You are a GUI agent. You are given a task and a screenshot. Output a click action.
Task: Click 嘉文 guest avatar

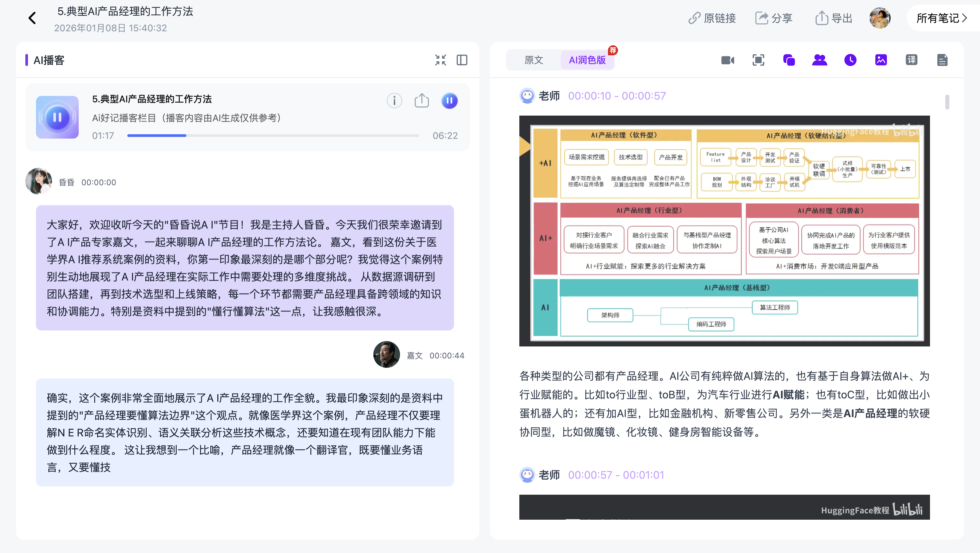(387, 354)
